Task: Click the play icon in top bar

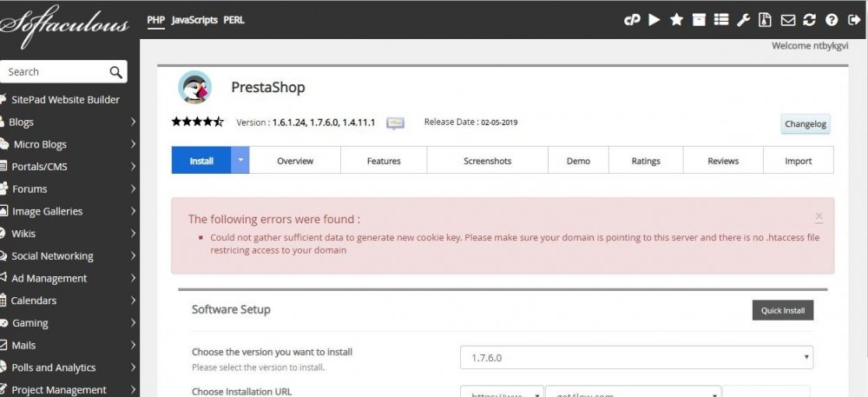Action: coord(654,20)
